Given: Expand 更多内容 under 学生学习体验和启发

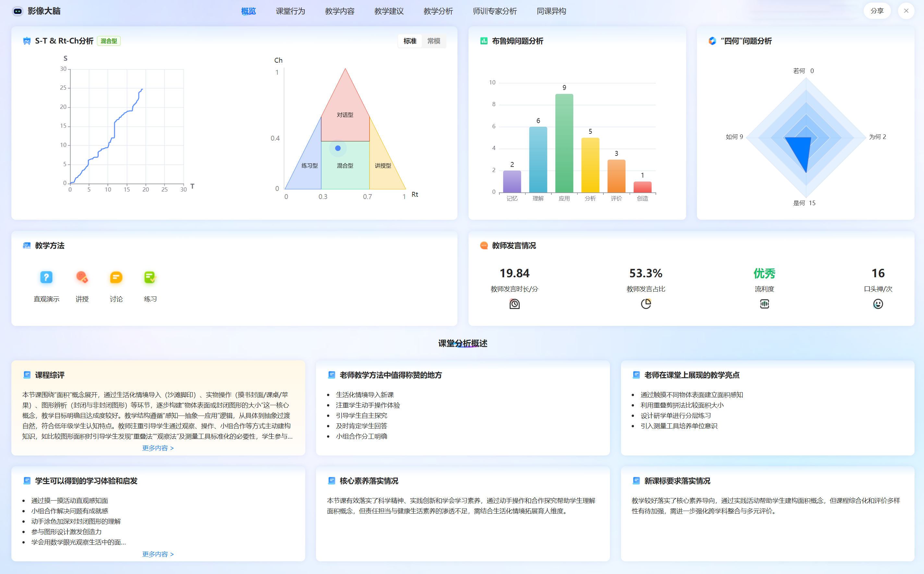Looking at the screenshot, I should tap(158, 554).
